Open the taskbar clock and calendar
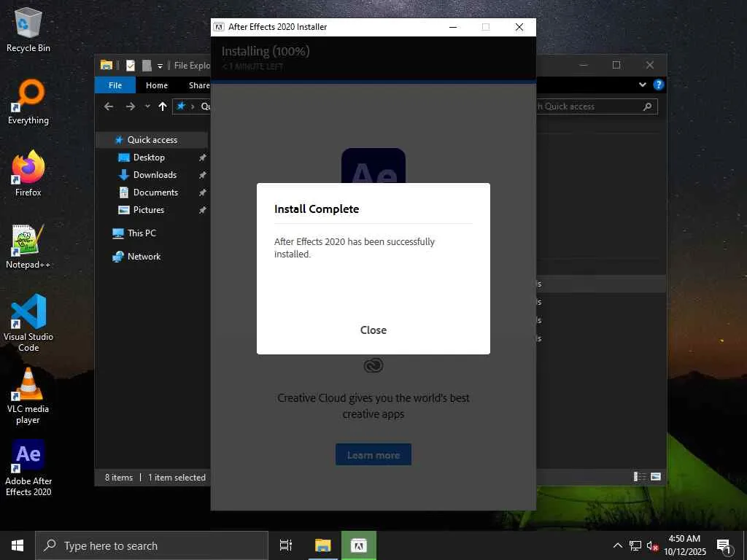747x560 pixels. (x=684, y=545)
